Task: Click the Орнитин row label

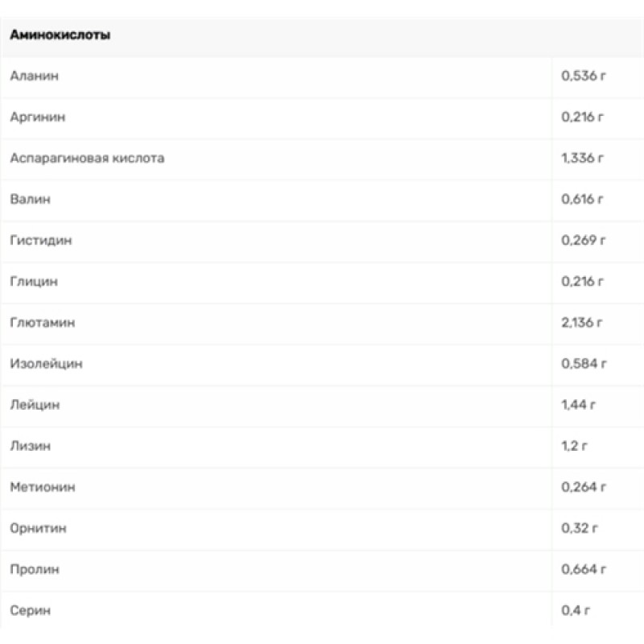Action: [38, 529]
